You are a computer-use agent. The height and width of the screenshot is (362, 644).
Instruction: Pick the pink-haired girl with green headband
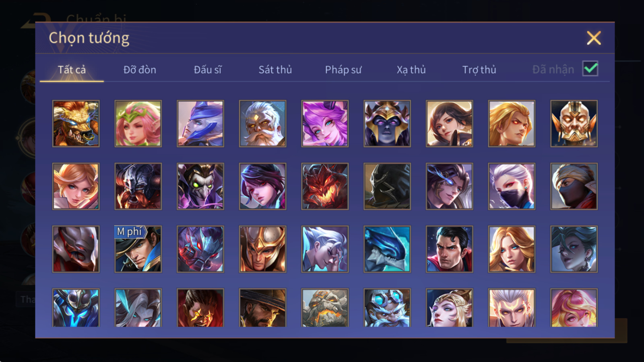tap(138, 123)
